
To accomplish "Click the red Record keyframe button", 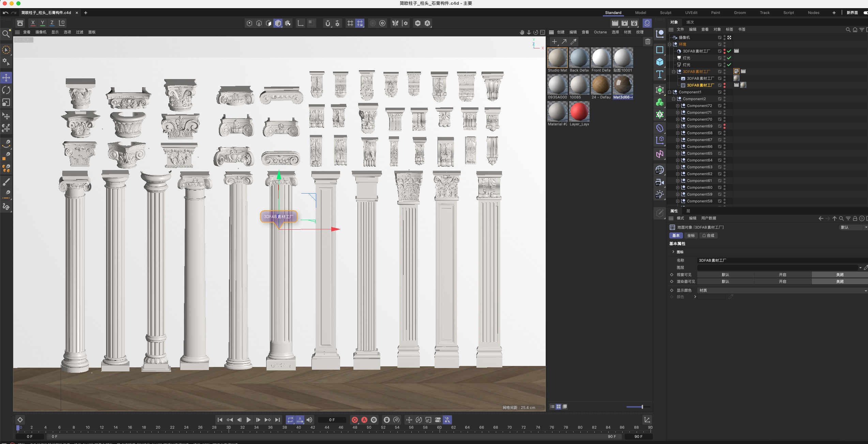I will pos(355,420).
